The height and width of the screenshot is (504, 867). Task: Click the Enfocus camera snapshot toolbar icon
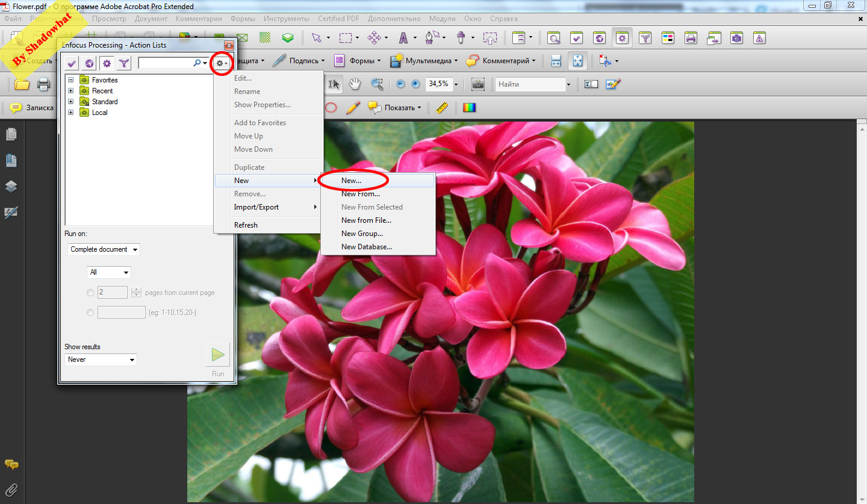coord(736,38)
